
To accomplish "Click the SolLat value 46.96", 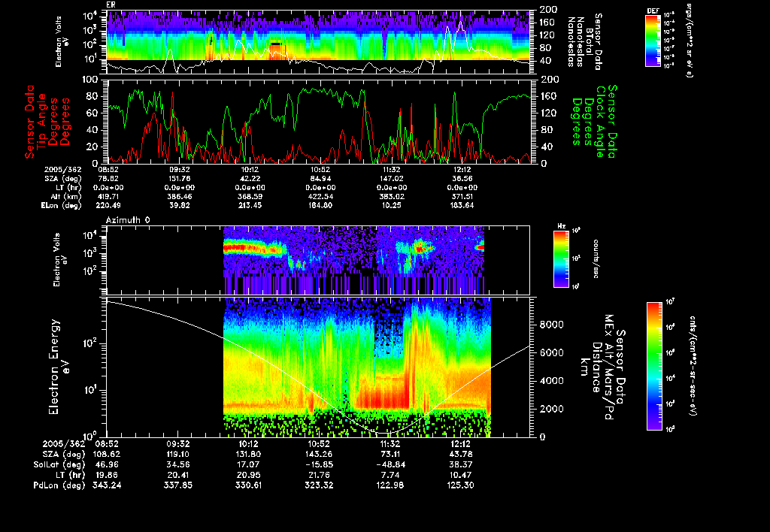I will click(107, 464).
